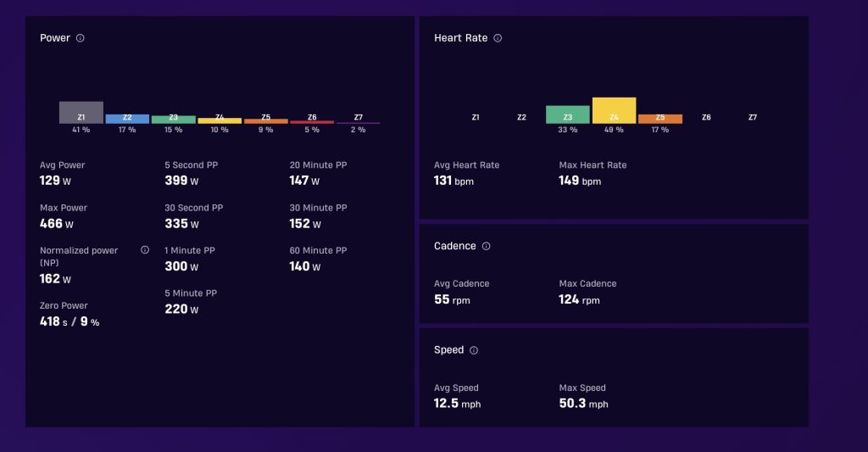Click the 5 Minute PP value 220 W
The image size is (868, 452).
coord(181,309)
